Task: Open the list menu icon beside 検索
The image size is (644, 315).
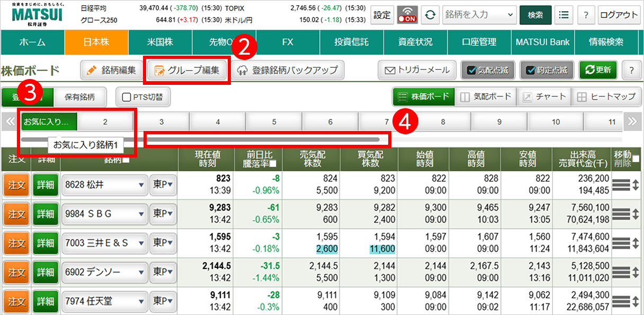Action: [565, 15]
